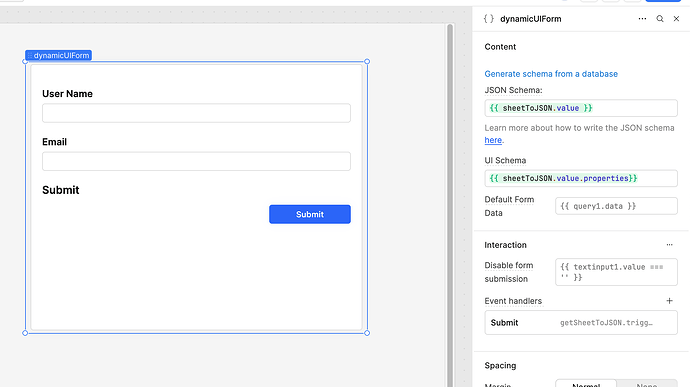
Task: Open the three-dot menu beside dynamicUIForm title
Action: (x=642, y=19)
